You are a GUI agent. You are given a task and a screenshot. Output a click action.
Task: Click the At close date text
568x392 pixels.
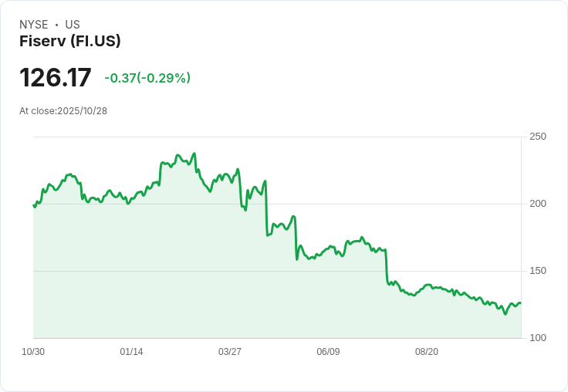pos(63,111)
